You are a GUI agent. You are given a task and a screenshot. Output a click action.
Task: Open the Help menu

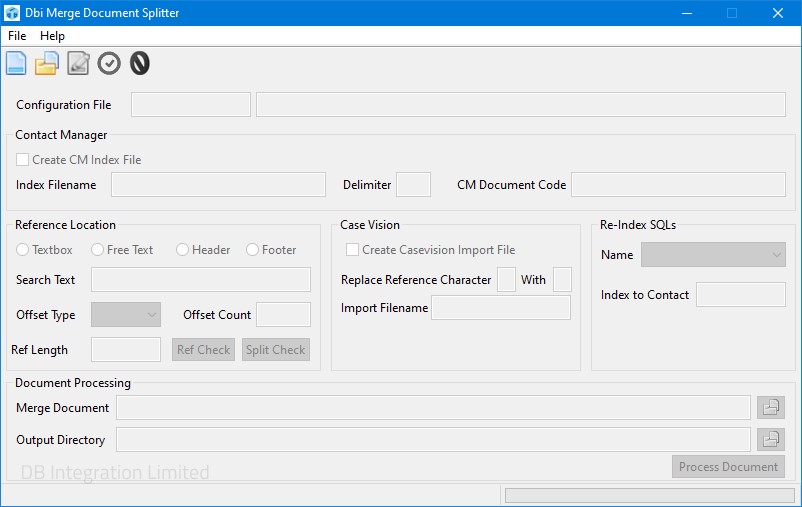tap(52, 36)
